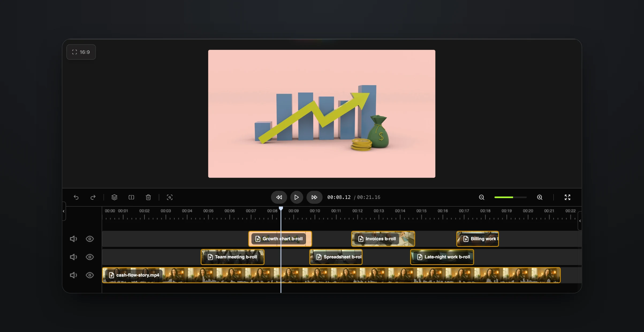
Task: Rewind with the skip-back button
Action: pos(279,197)
